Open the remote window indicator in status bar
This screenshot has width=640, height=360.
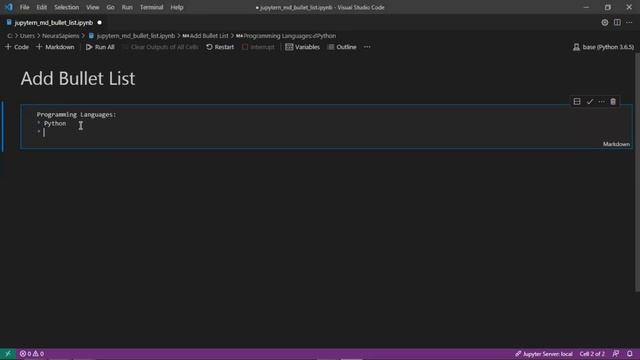click(8, 354)
